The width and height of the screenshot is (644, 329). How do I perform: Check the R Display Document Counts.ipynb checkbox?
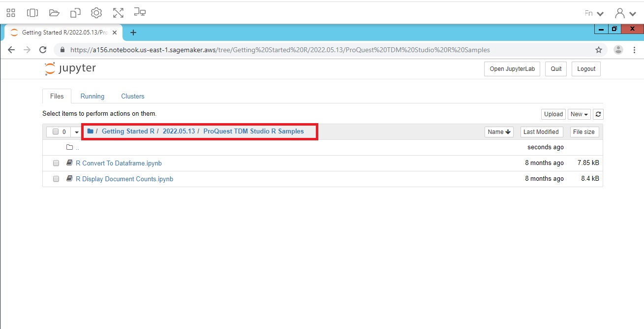tap(56, 179)
